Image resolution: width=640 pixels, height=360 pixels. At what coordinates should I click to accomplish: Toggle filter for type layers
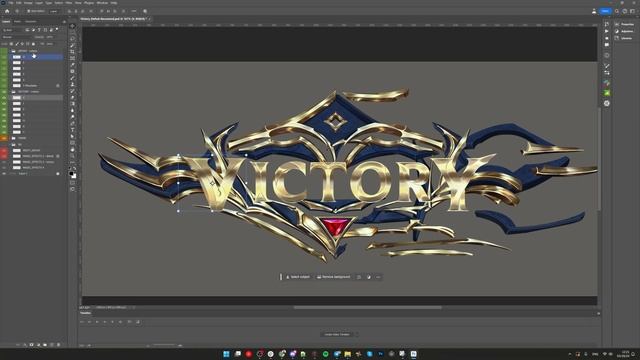point(39,30)
